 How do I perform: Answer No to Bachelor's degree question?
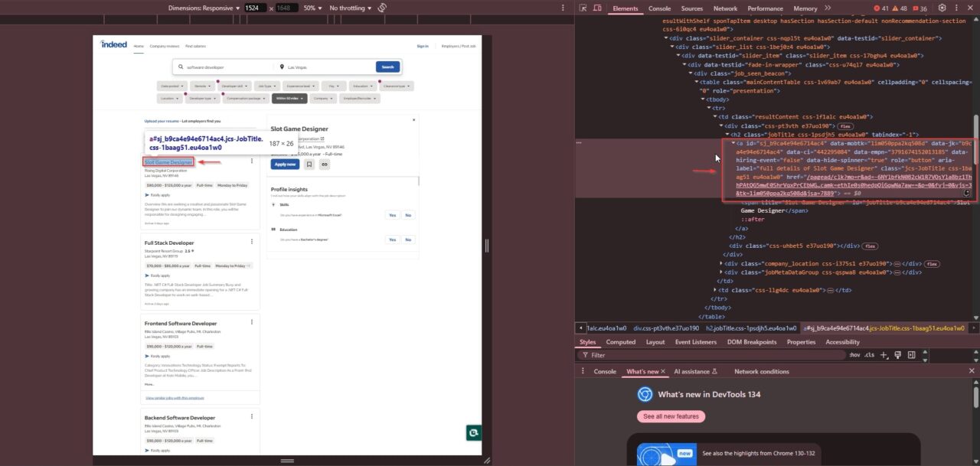click(408, 240)
